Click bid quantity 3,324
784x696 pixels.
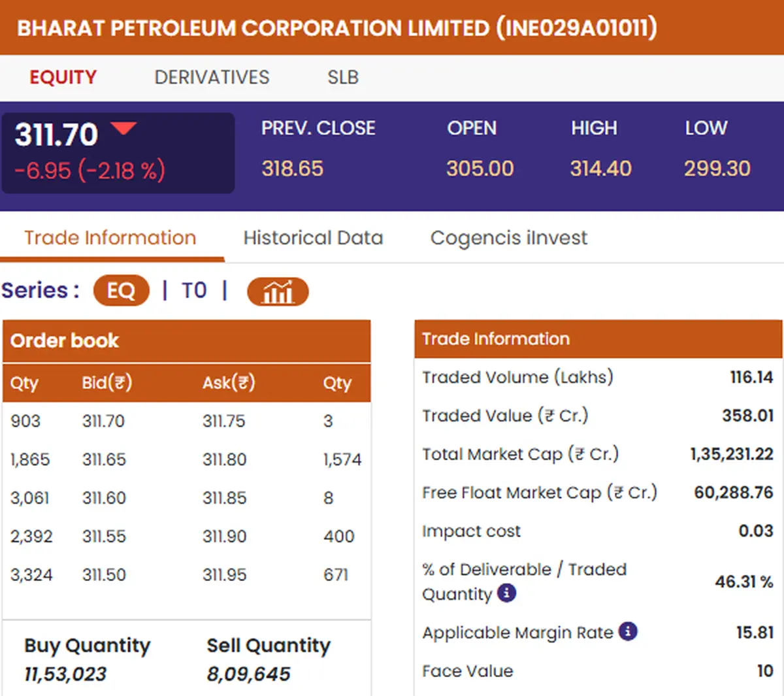point(31,575)
